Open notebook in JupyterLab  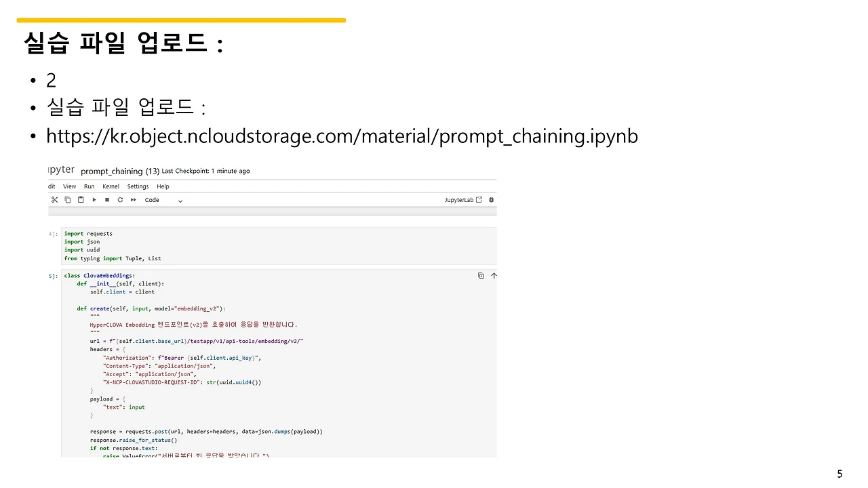pyautogui.click(x=464, y=200)
